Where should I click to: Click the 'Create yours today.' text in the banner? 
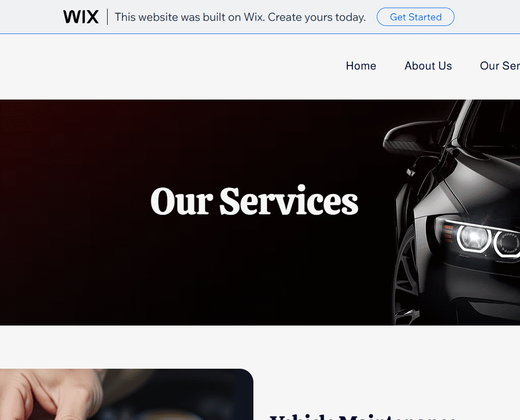pos(317,17)
